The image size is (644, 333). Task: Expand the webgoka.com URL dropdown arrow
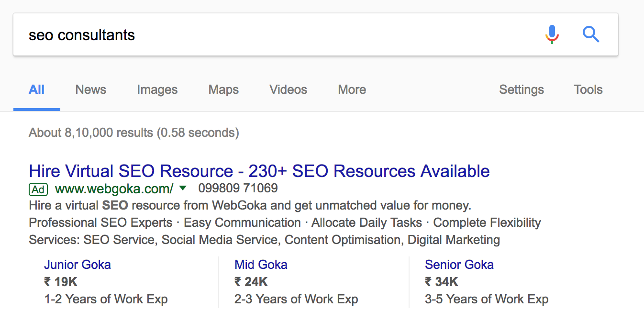point(183,189)
